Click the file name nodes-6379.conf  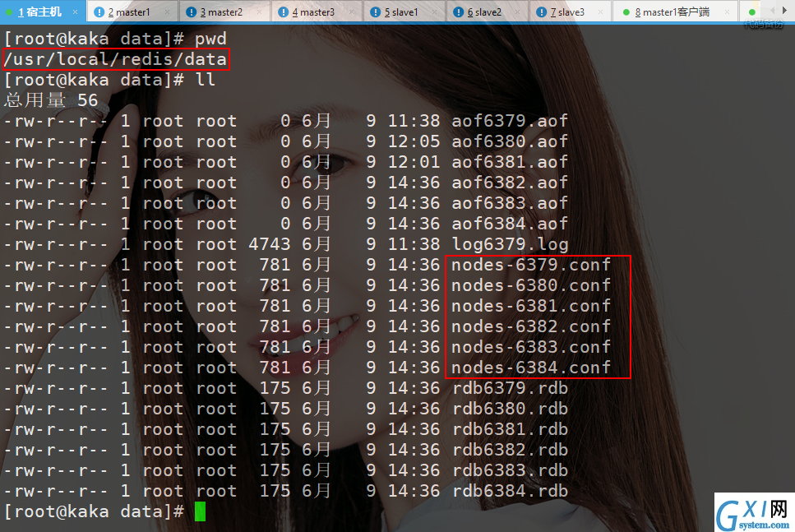[531, 265]
